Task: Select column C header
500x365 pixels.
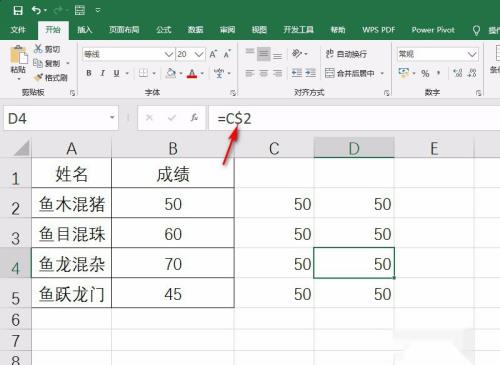Action: pos(274,148)
